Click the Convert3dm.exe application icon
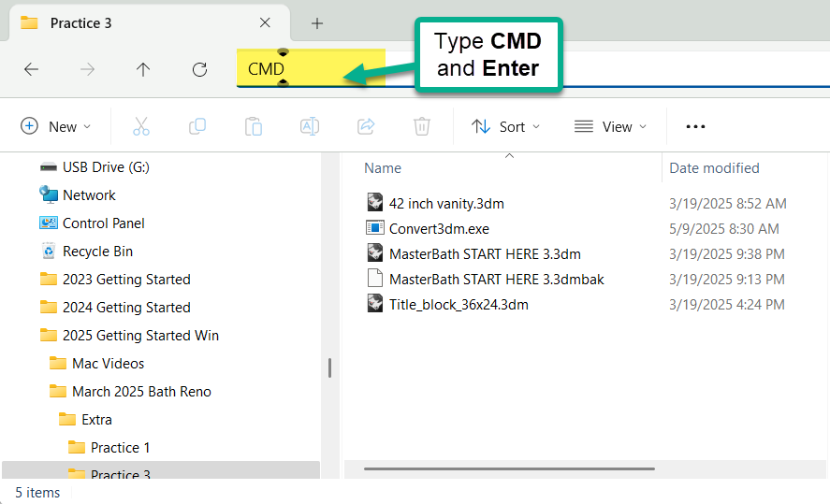Viewport: 830px width, 504px height. click(375, 228)
